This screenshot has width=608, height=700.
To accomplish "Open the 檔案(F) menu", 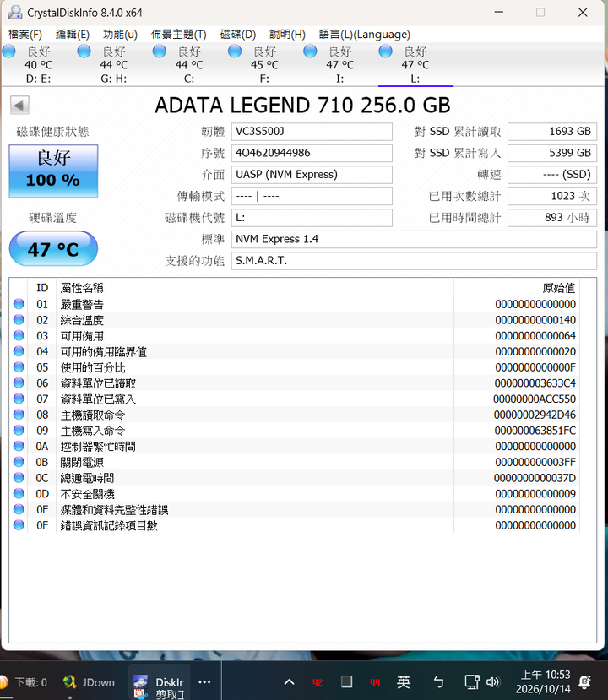I will [25, 35].
